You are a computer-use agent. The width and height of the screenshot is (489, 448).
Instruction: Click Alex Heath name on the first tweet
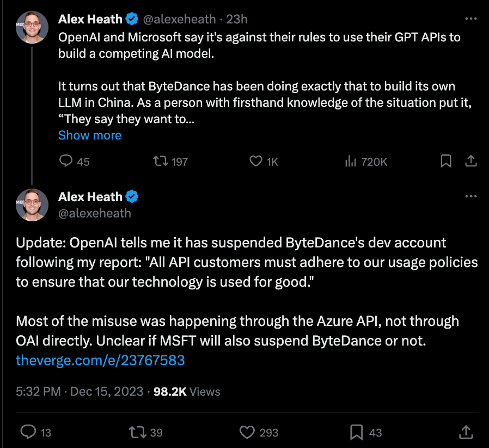pos(90,19)
